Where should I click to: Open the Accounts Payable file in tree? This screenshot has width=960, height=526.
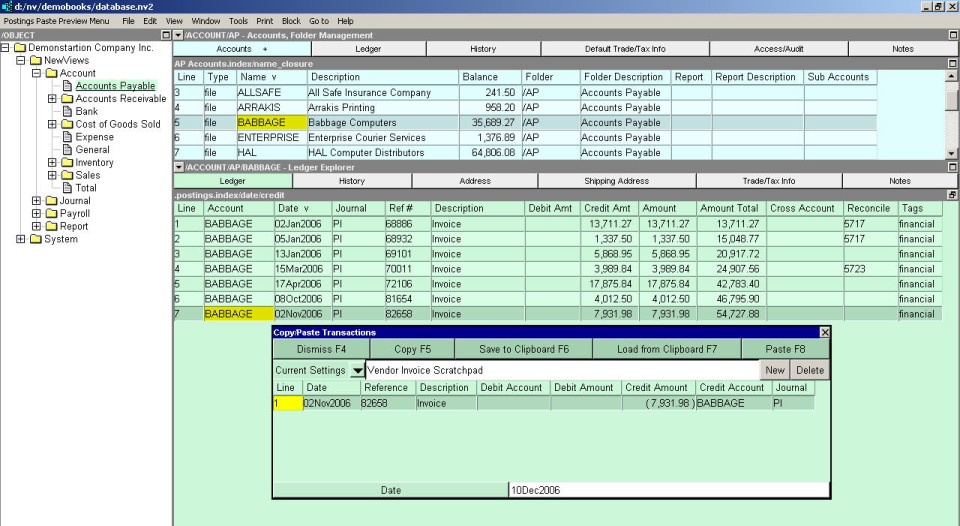tap(114, 86)
